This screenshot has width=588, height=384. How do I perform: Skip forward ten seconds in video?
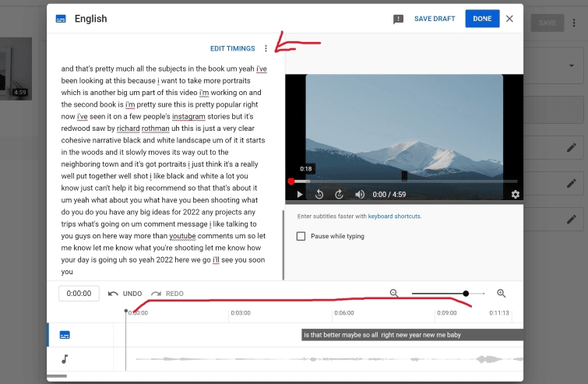pyautogui.click(x=339, y=194)
